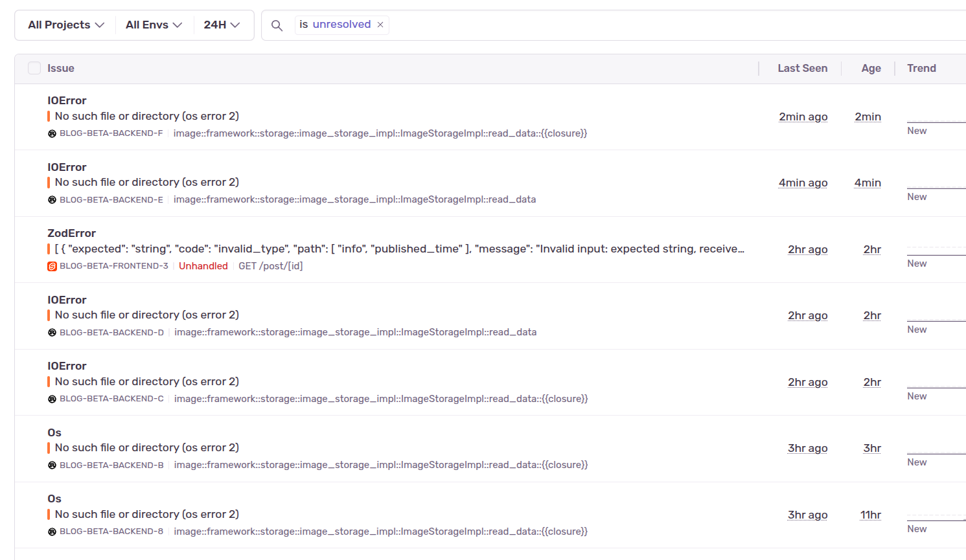The width and height of the screenshot is (966, 560).
Task: Click the Age column header
Action: click(x=871, y=68)
